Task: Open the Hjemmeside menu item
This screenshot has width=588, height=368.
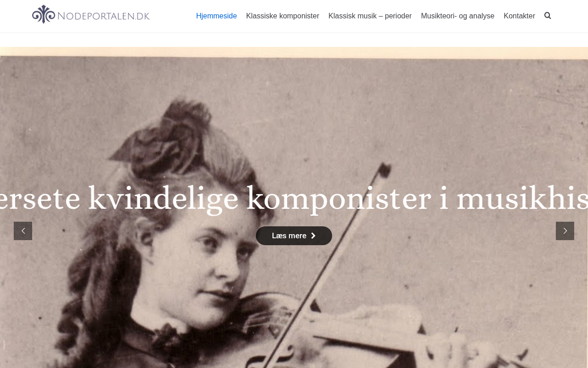Action: point(216,16)
